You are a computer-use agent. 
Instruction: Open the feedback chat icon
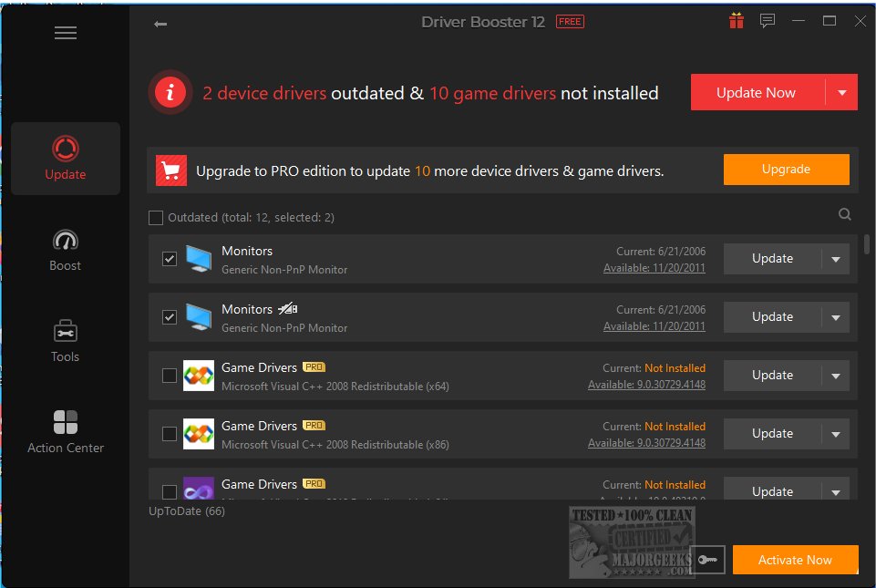(x=767, y=21)
